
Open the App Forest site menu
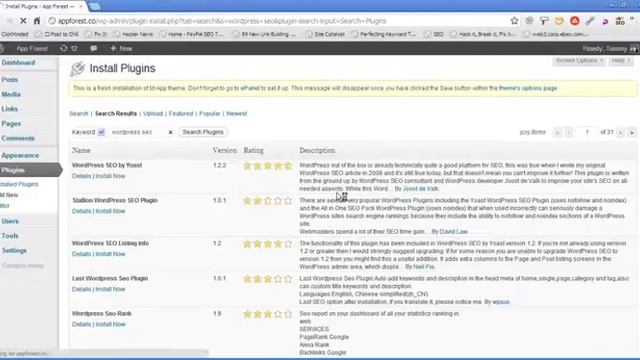click(31, 48)
